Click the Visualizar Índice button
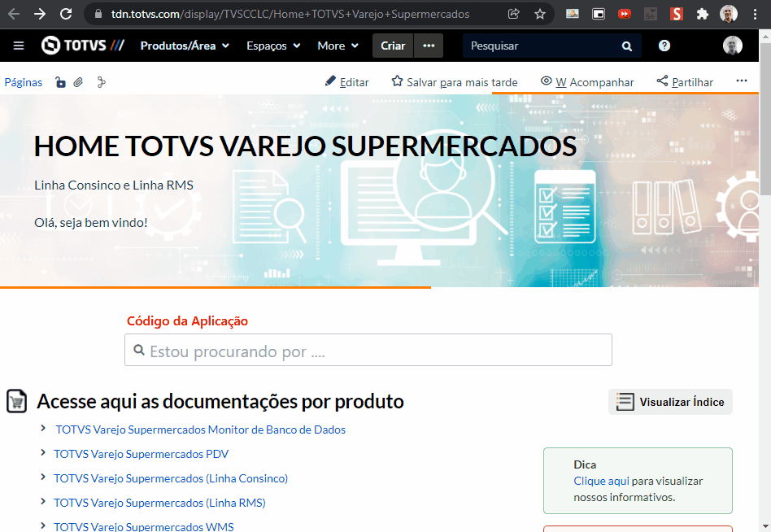This screenshot has height=532, width=771. (x=670, y=402)
